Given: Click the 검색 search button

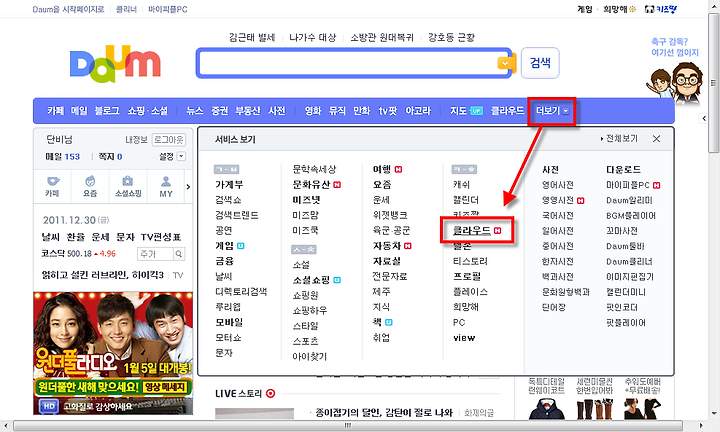Looking at the screenshot, I should pyautogui.click(x=540, y=63).
